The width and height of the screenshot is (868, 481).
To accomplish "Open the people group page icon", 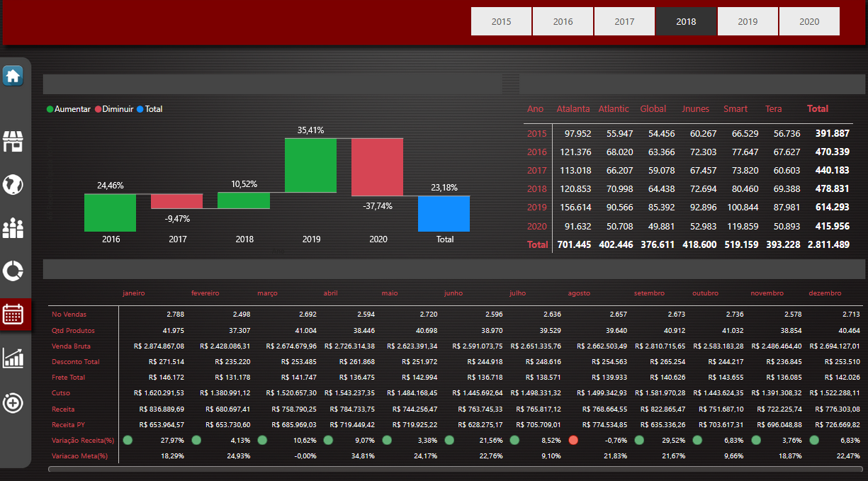I will tap(13, 227).
